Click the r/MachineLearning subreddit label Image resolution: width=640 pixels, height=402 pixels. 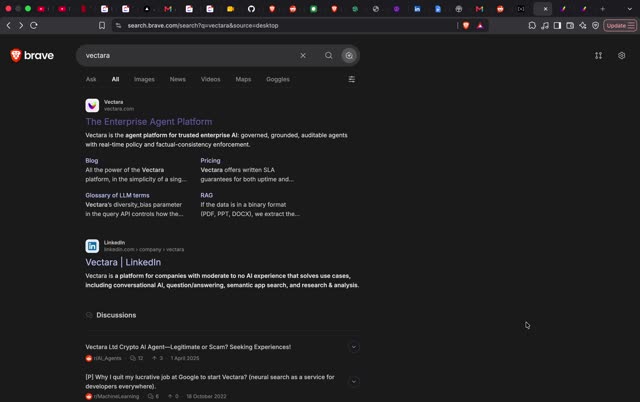tap(116, 396)
